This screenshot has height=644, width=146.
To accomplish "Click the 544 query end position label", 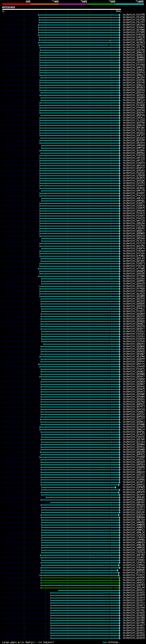I will pyautogui.click(x=118, y=11).
